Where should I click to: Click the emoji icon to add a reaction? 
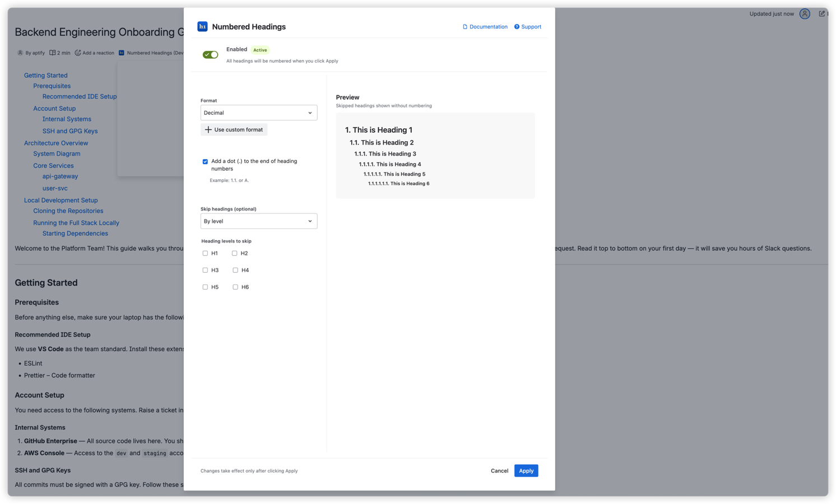coord(77,53)
